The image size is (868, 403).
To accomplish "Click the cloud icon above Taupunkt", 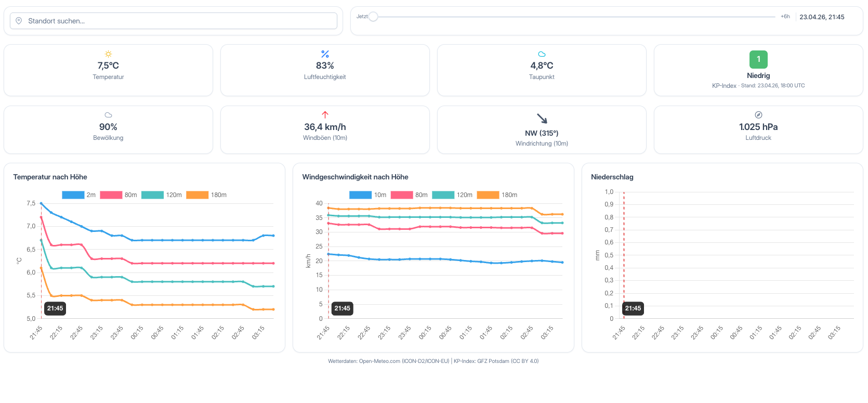I will 542,54.
